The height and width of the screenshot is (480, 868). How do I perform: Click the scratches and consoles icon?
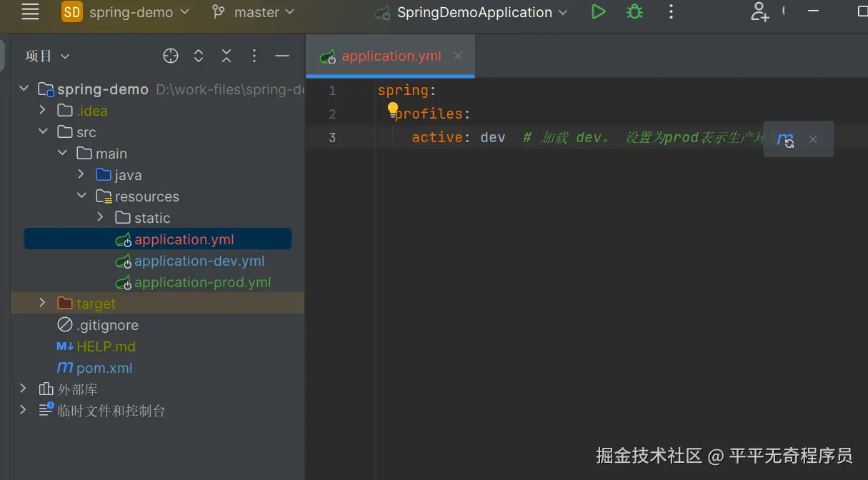[46, 409]
